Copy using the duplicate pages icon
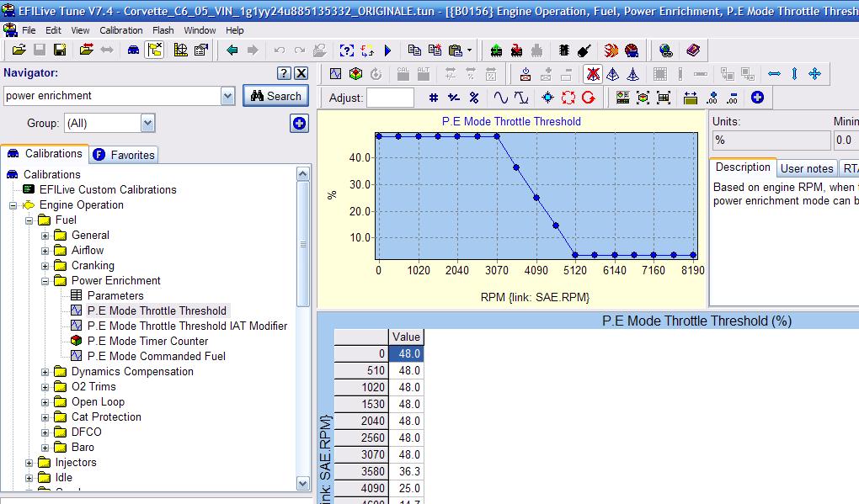Viewport: 859px width, 504px height. [x=414, y=50]
